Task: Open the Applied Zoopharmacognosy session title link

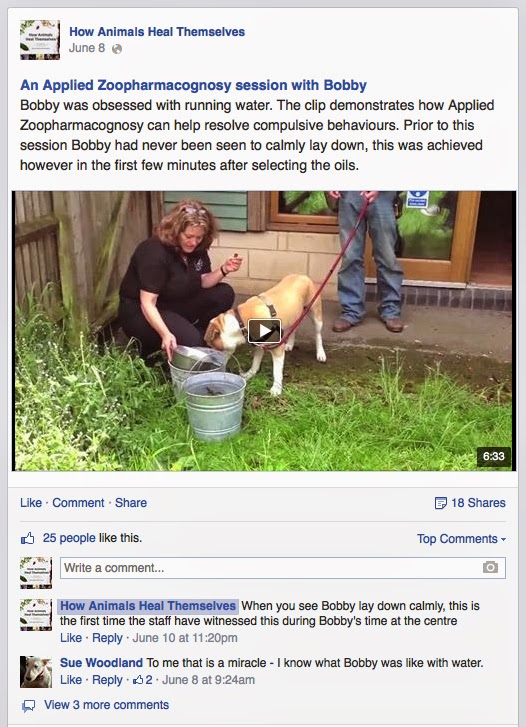Action: [x=193, y=85]
